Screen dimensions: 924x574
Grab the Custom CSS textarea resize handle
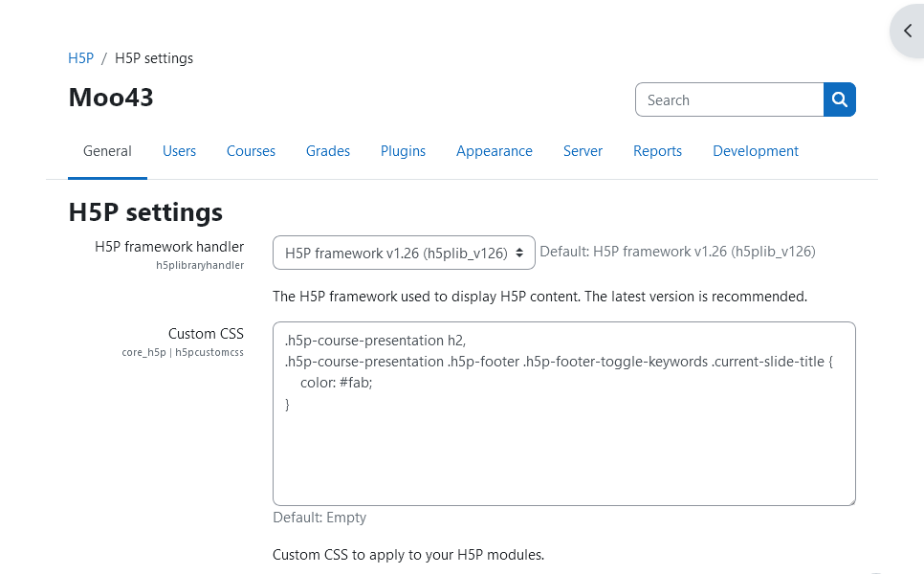851,501
